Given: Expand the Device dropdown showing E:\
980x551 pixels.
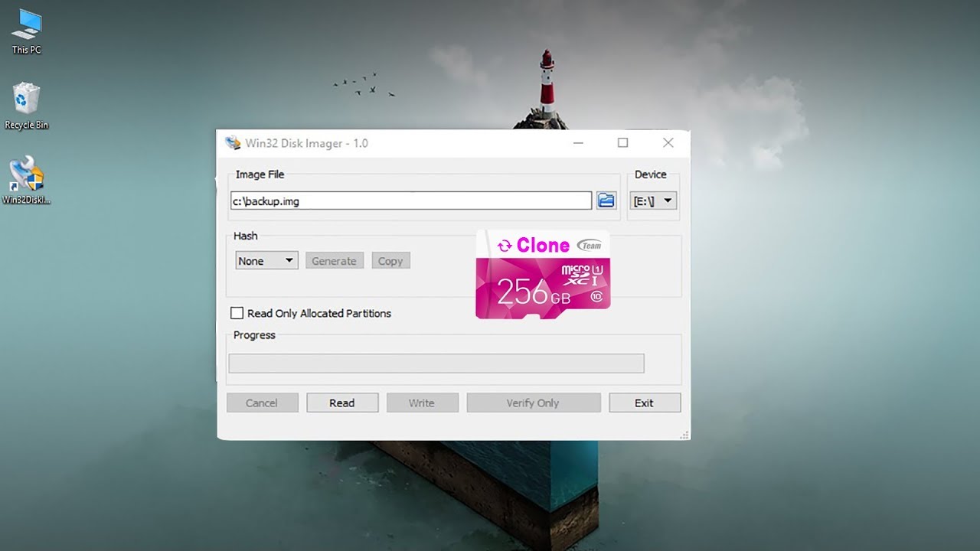Looking at the screenshot, I should click(652, 200).
